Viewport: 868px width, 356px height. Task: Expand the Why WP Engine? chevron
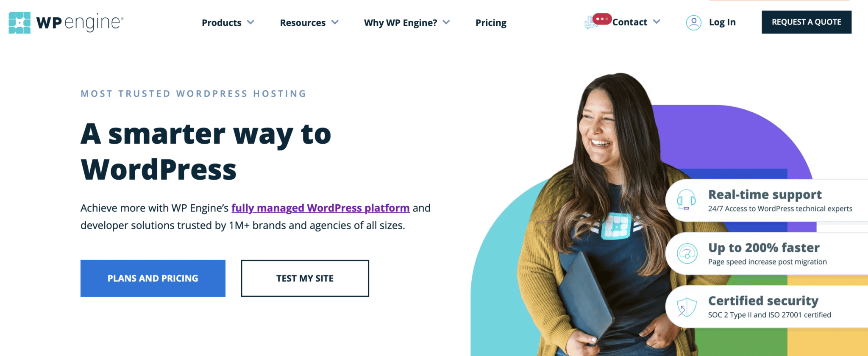pyautogui.click(x=446, y=22)
